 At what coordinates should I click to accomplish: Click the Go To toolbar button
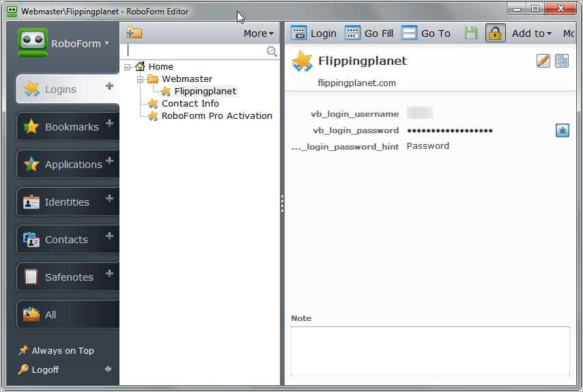pos(426,33)
